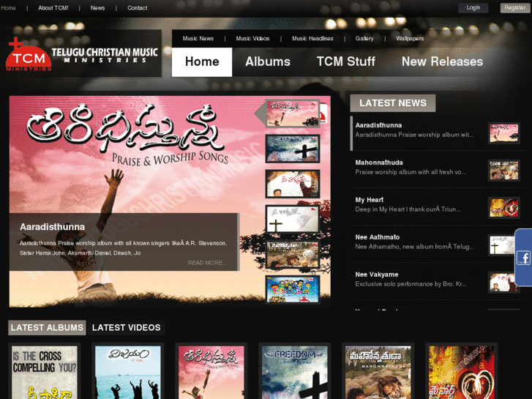Open Wallpapers menu item
Image resolution: width=532 pixels, height=399 pixels.
(410, 38)
